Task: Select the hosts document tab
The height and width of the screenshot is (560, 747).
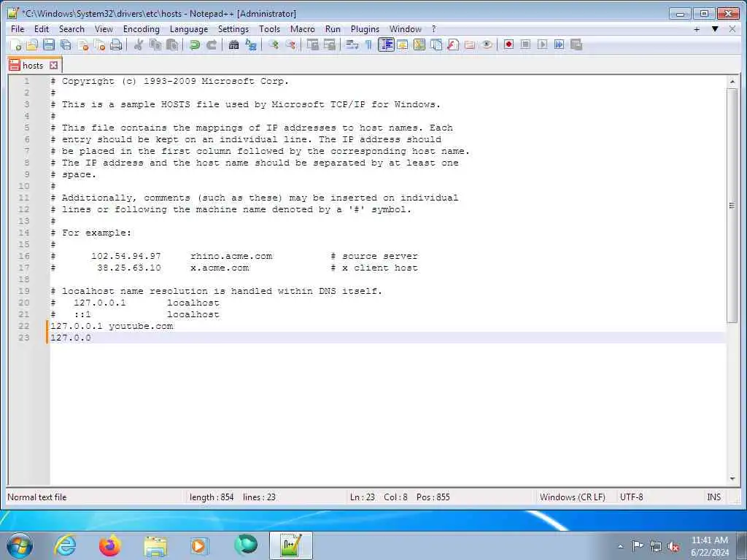Action: click(33, 66)
